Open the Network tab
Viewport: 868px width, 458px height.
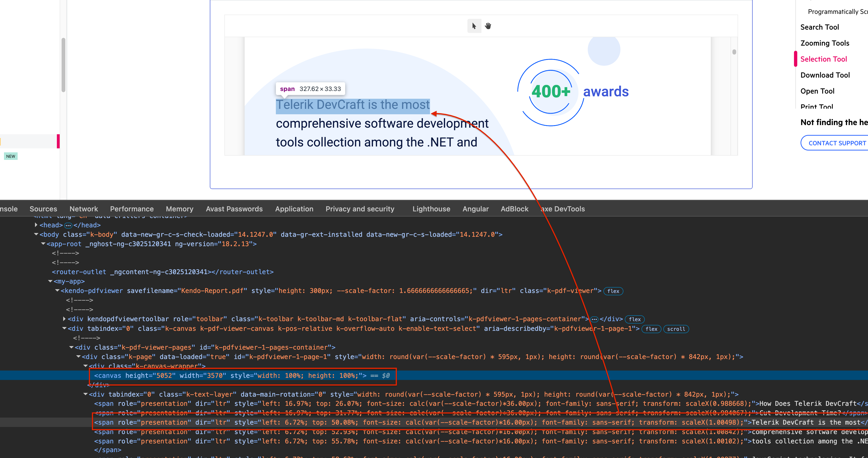tap(84, 209)
